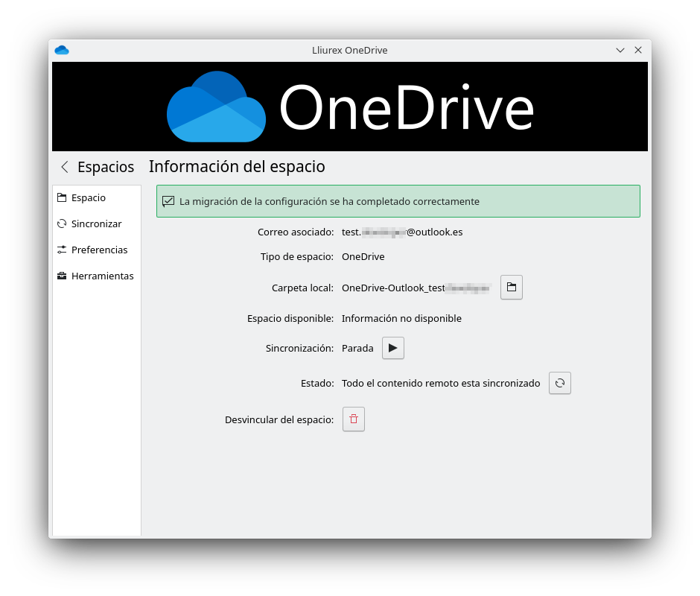Select Espacio in the sidebar
The width and height of the screenshot is (700, 596).
[x=88, y=198]
